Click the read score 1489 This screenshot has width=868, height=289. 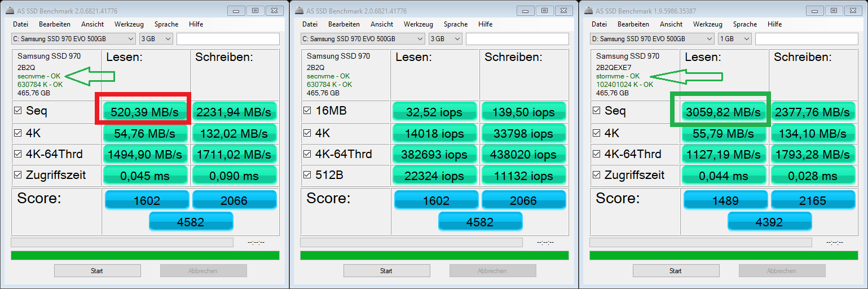pos(725,200)
